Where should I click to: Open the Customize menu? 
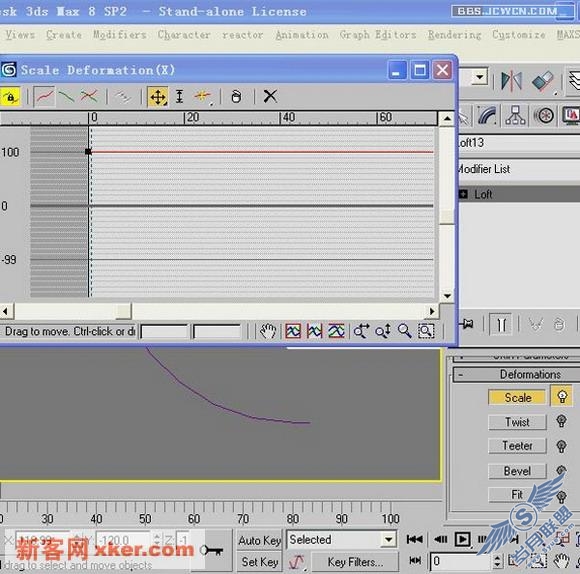click(519, 35)
